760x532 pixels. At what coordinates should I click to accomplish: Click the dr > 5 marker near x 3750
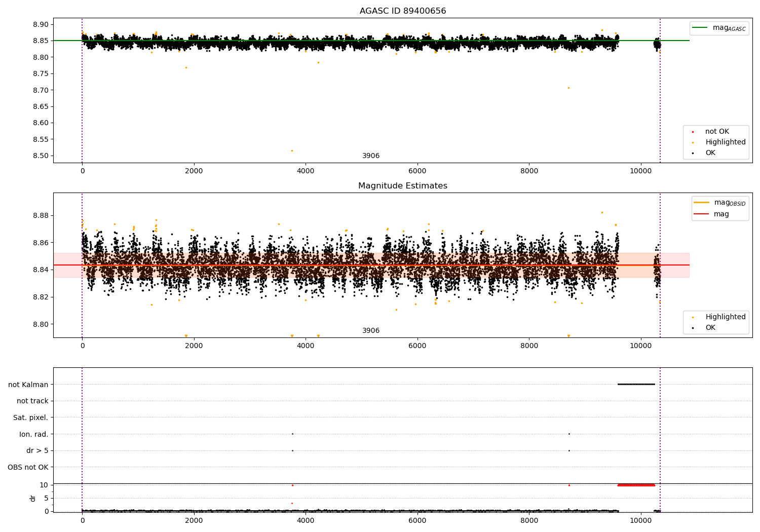pos(292,451)
